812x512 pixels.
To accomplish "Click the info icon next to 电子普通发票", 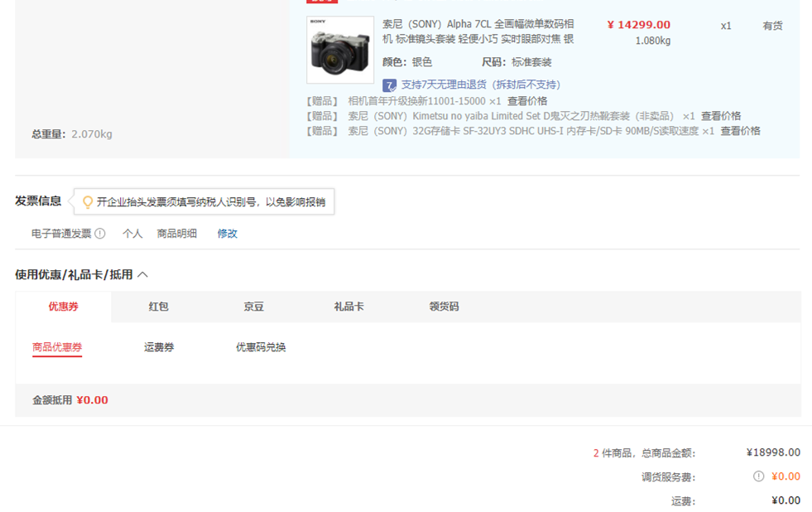I will tap(100, 234).
